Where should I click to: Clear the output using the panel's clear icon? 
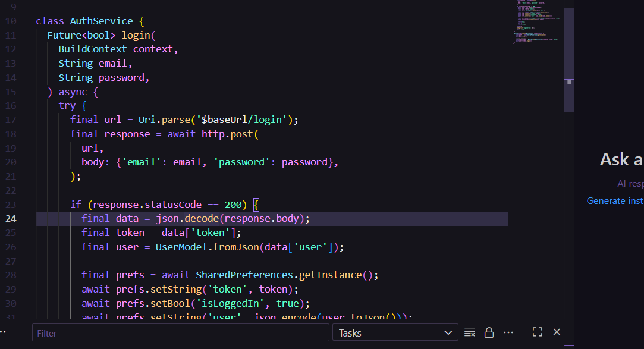[x=470, y=332]
